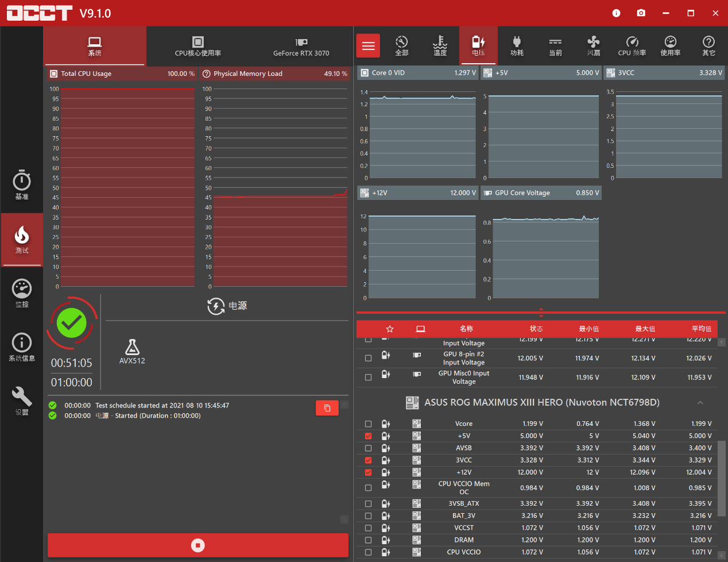
Task: Open the red hamburger menu
Action: tap(368, 46)
